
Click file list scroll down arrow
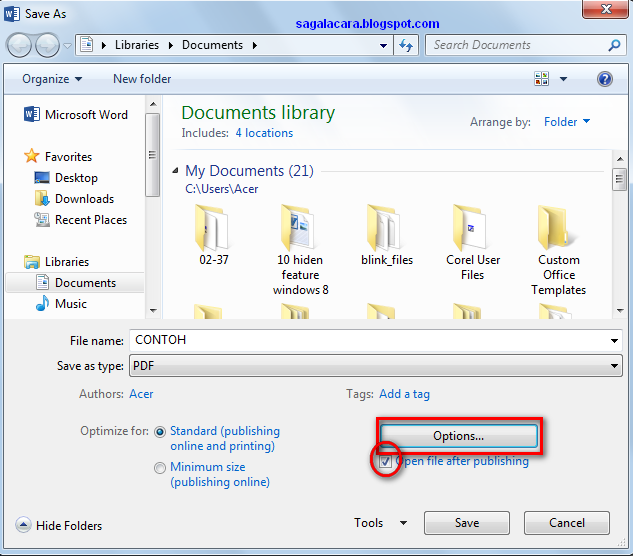620,311
